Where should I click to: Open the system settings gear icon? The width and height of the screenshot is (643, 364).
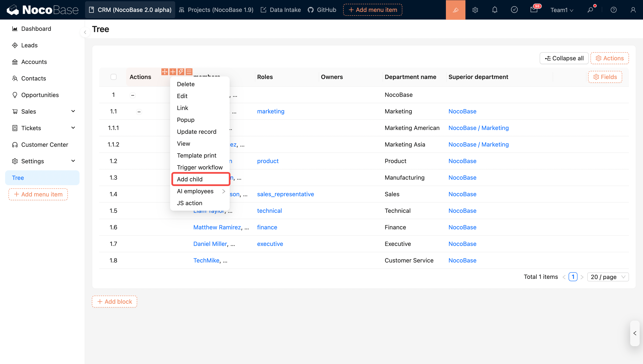tap(475, 10)
